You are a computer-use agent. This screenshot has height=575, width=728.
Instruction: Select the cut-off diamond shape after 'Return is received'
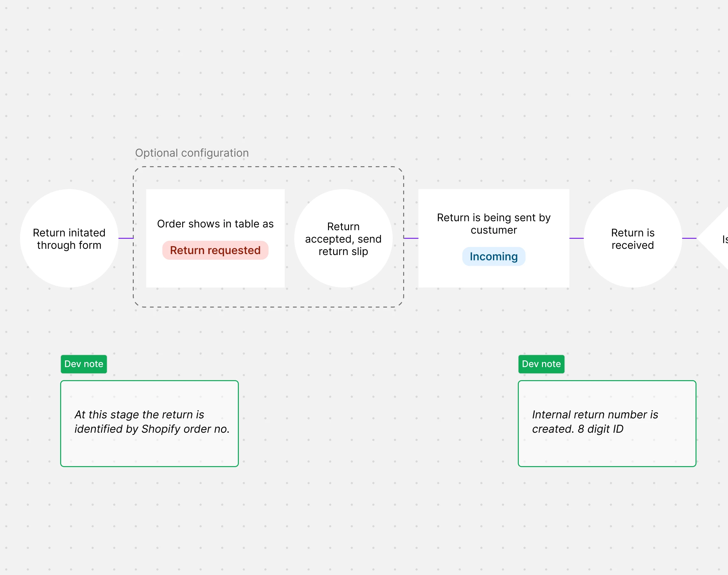pyautogui.click(x=713, y=238)
